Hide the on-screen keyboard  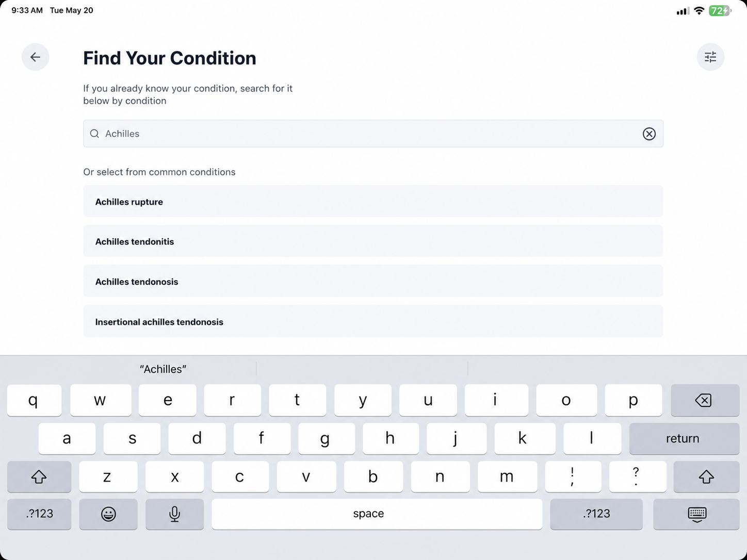(696, 514)
